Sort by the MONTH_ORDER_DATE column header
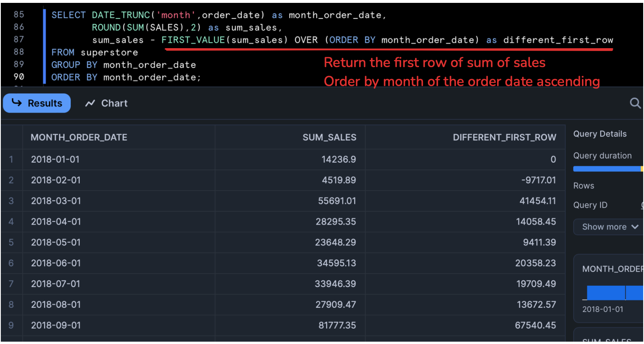The height and width of the screenshot is (344, 644). point(79,137)
